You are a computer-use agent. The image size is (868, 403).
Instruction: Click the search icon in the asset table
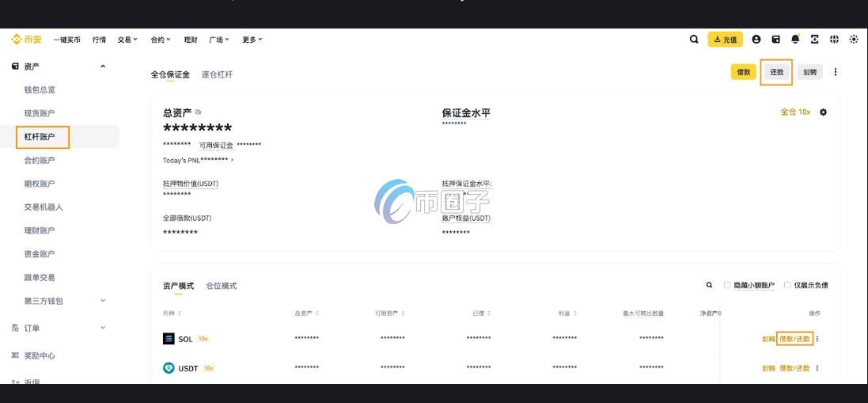pos(709,285)
